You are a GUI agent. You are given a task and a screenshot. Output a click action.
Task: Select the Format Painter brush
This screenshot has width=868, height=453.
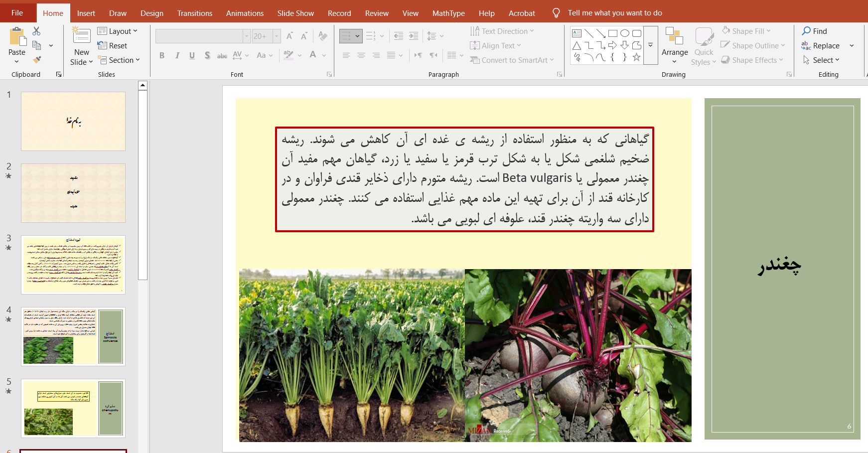tap(37, 60)
